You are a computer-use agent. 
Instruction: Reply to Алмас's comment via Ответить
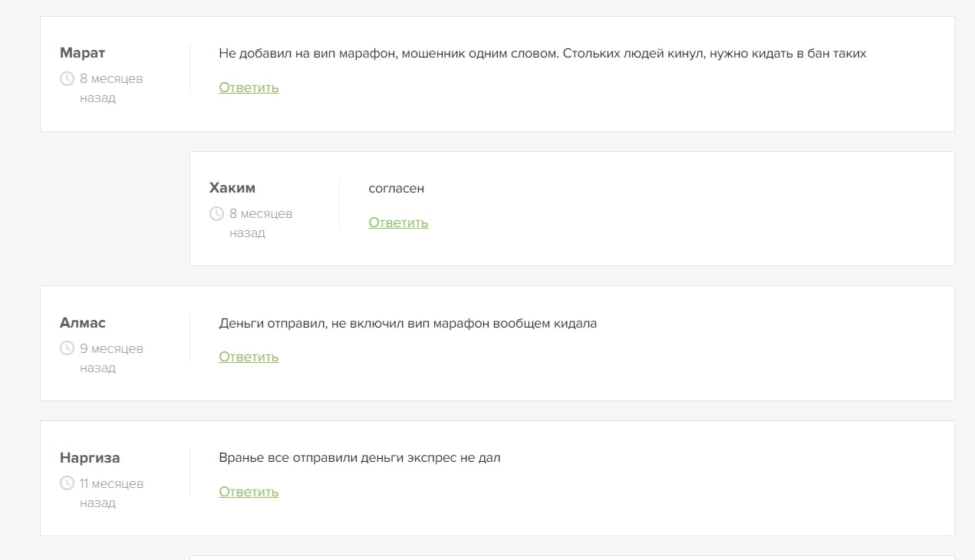click(249, 357)
